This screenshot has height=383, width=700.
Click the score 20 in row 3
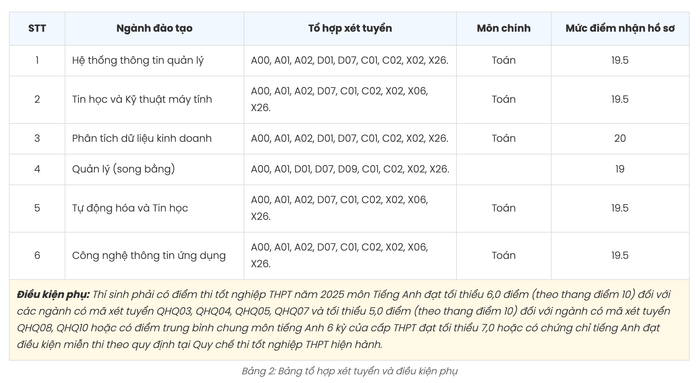pos(620,138)
